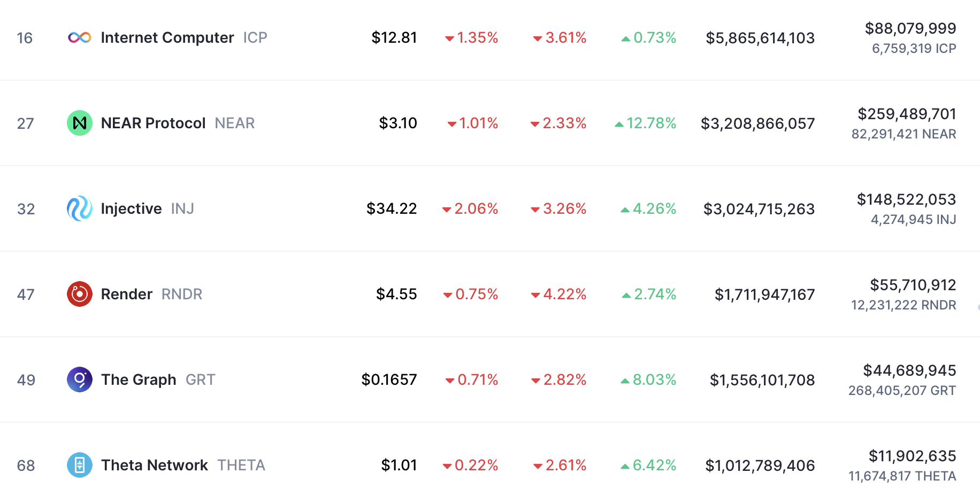This screenshot has width=980, height=496.
Task: Click the NEAR Protocol green logo icon
Action: coord(80,123)
